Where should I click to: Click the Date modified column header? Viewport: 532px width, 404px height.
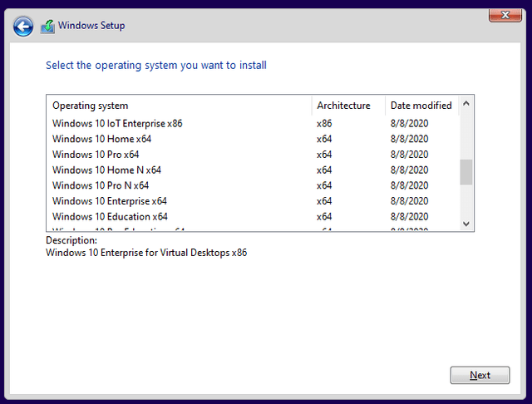(x=421, y=106)
